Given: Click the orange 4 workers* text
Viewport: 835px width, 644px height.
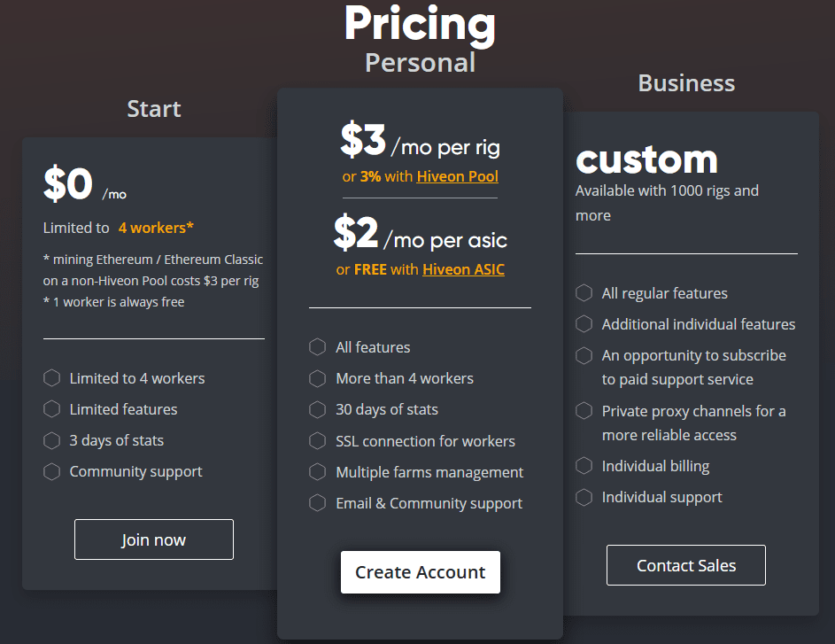Looking at the screenshot, I should click(156, 228).
